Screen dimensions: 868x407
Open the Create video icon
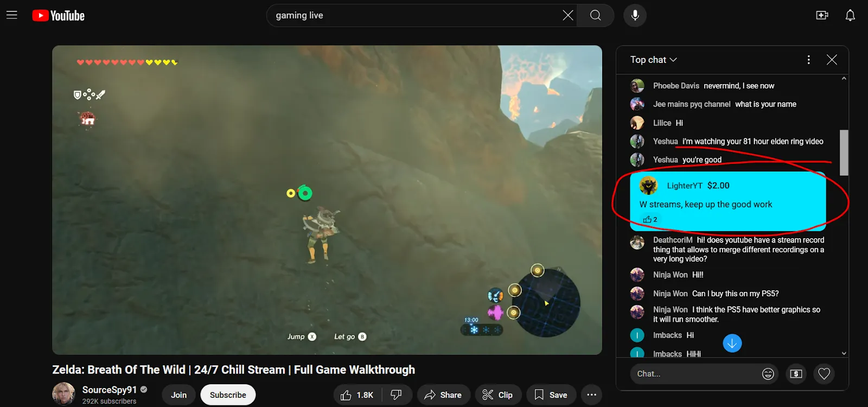pos(822,15)
